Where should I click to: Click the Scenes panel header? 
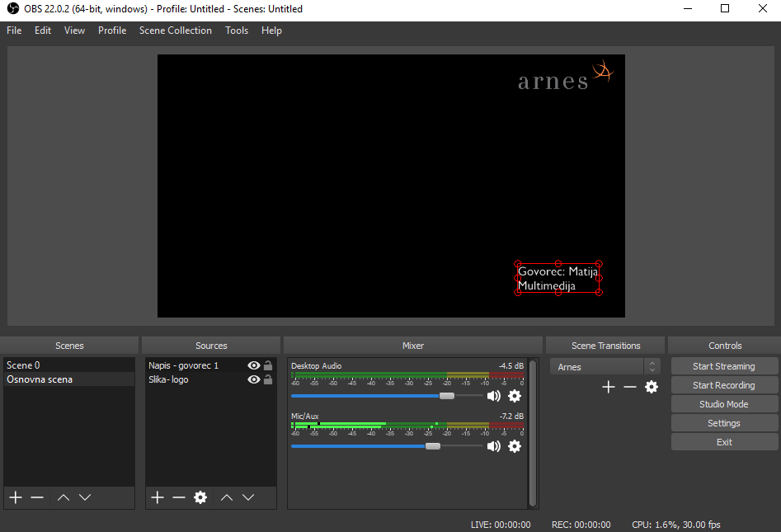(x=69, y=346)
